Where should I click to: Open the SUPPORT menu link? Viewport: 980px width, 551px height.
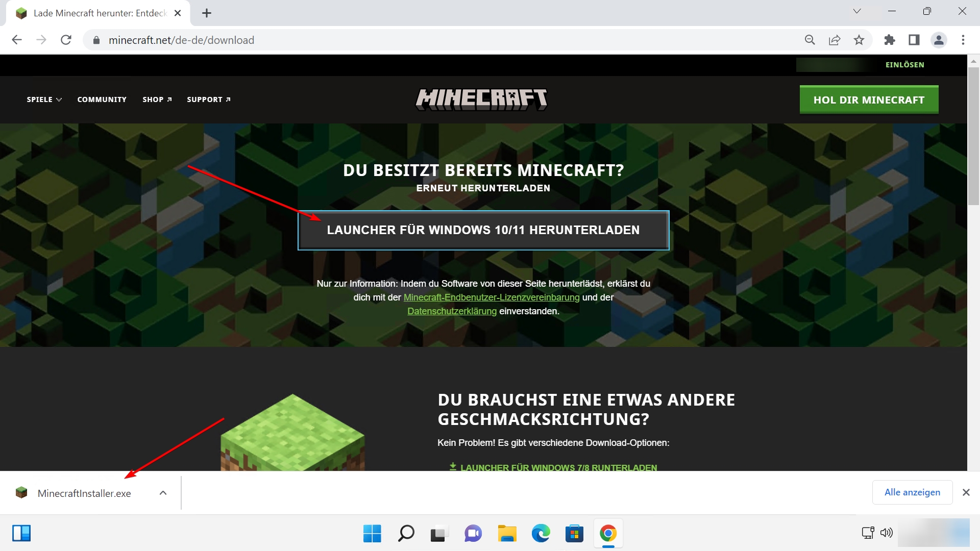point(208,99)
